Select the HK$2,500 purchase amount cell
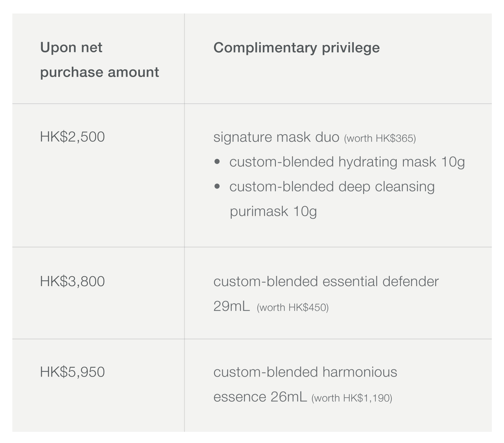This screenshot has height=443, width=504. pos(72,137)
